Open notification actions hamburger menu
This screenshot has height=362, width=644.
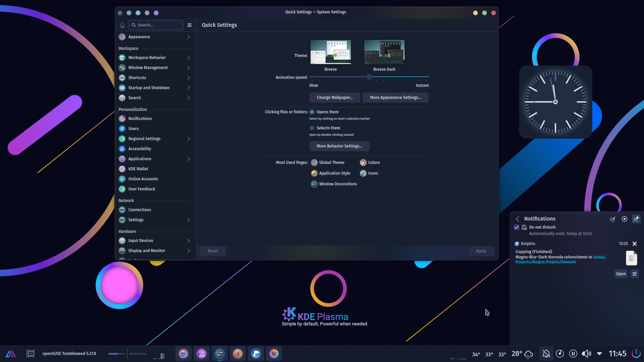point(635,274)
